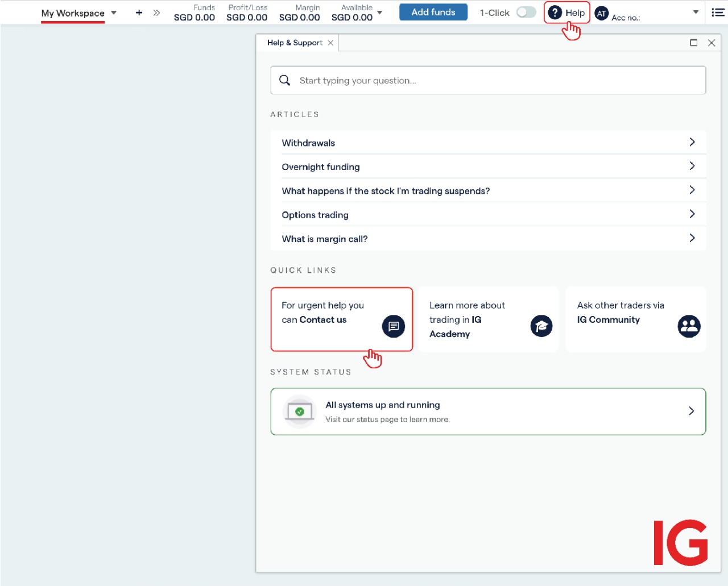
Task: View All systems up and running status
Action: [x=488, y=412]
